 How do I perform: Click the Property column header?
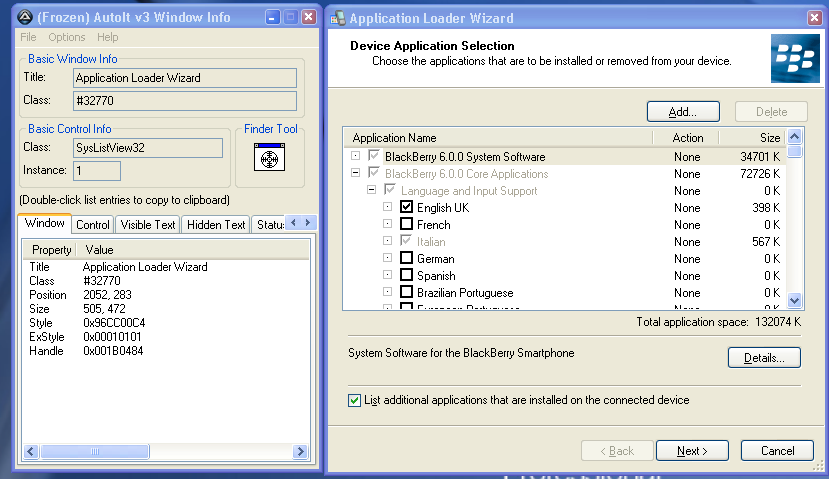click(x=51, y=250)
